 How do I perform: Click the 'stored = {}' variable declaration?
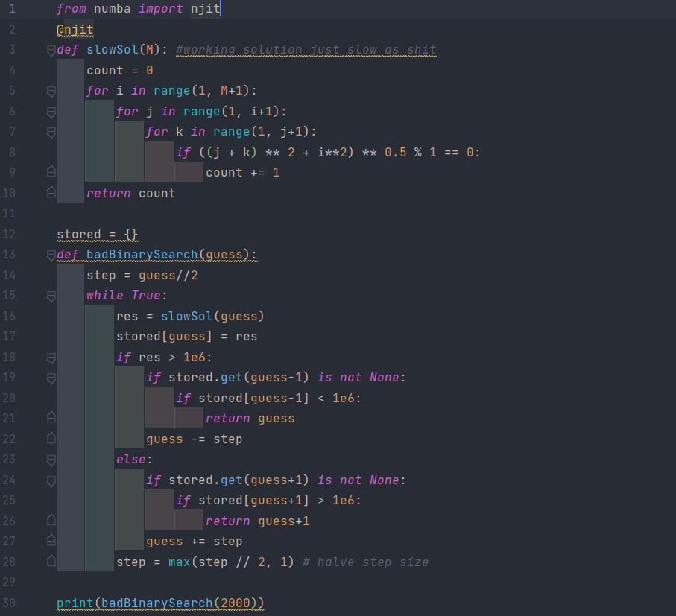click(97, 235)
